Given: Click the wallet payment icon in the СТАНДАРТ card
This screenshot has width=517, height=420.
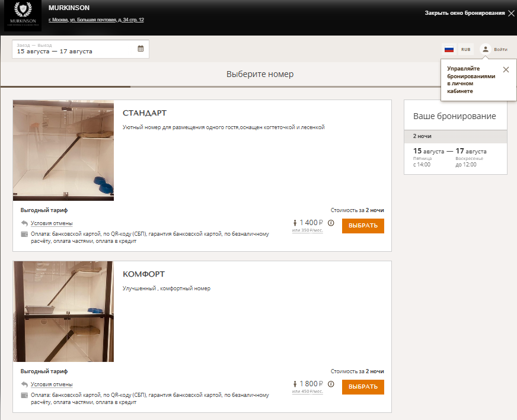Looking at the screenshot, I should coord(24,234).
